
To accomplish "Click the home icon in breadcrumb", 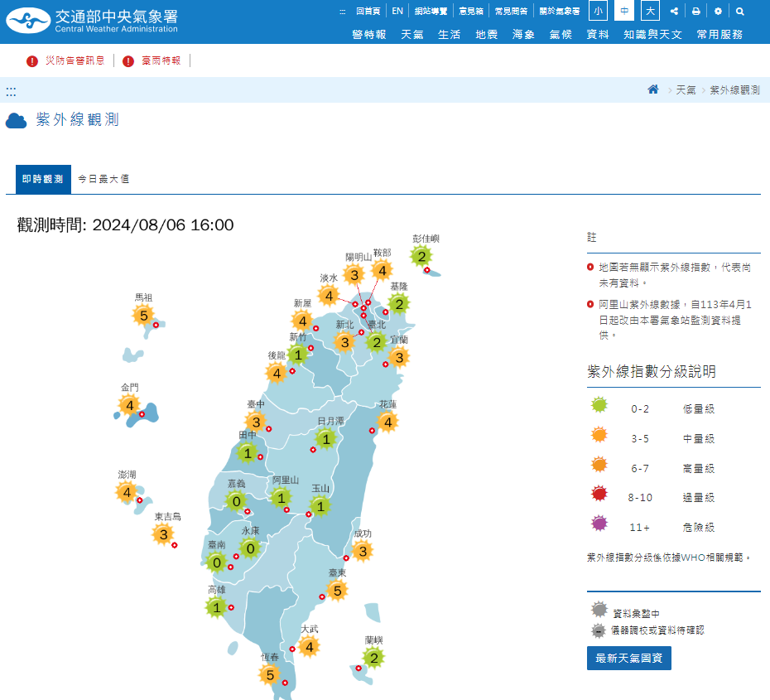I will [x=653, y=89].
